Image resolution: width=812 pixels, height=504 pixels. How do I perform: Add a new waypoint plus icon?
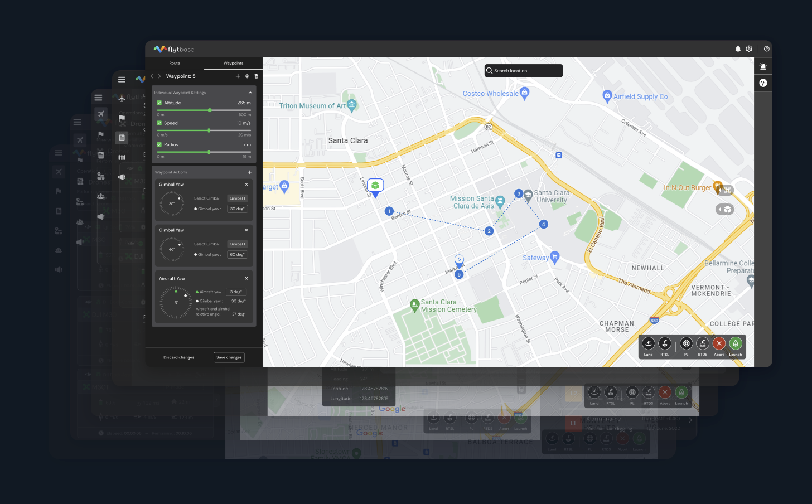pos(238,76)
